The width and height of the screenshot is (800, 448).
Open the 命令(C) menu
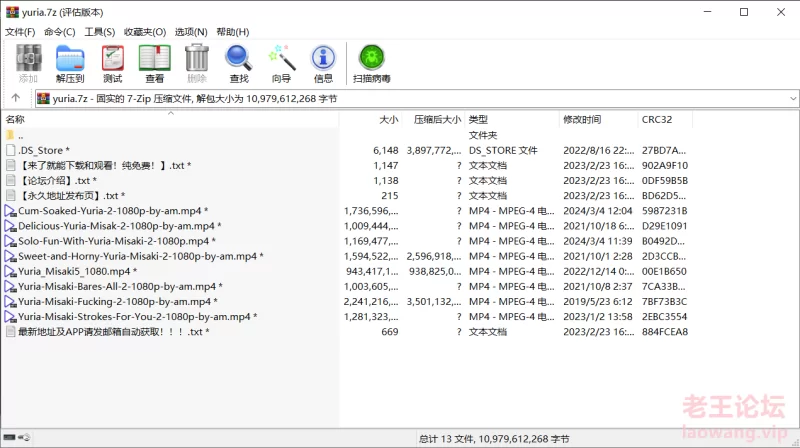click(x=60, y=32)
